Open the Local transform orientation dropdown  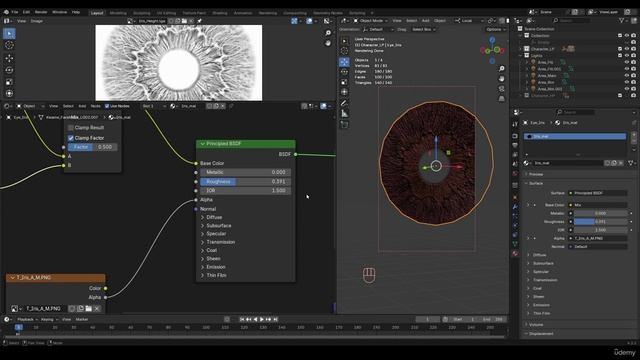[x=469, y=20]
